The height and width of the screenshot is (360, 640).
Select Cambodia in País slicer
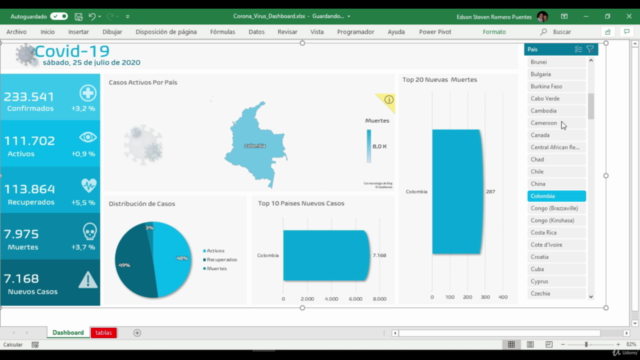[x=557, y=111]
